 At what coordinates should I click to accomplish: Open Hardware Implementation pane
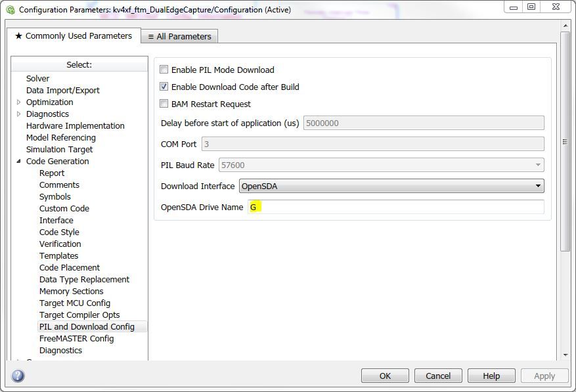click(75, 125)
